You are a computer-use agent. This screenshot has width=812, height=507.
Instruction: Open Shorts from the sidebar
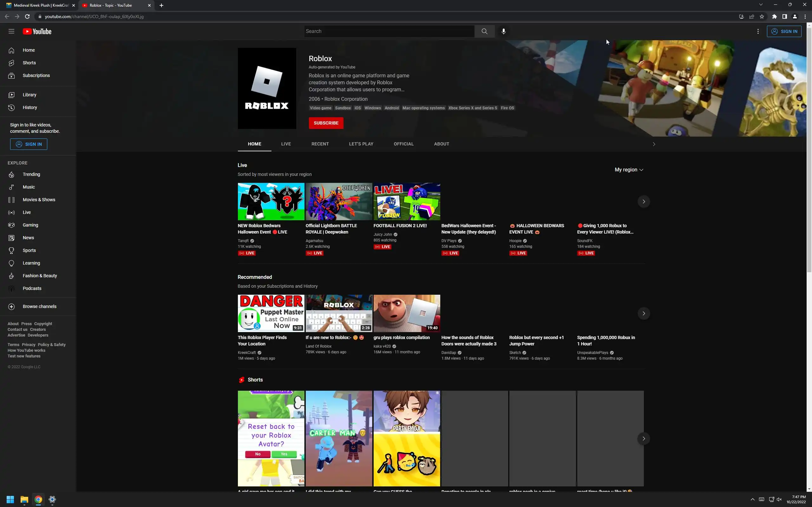(x=29, y=63)
